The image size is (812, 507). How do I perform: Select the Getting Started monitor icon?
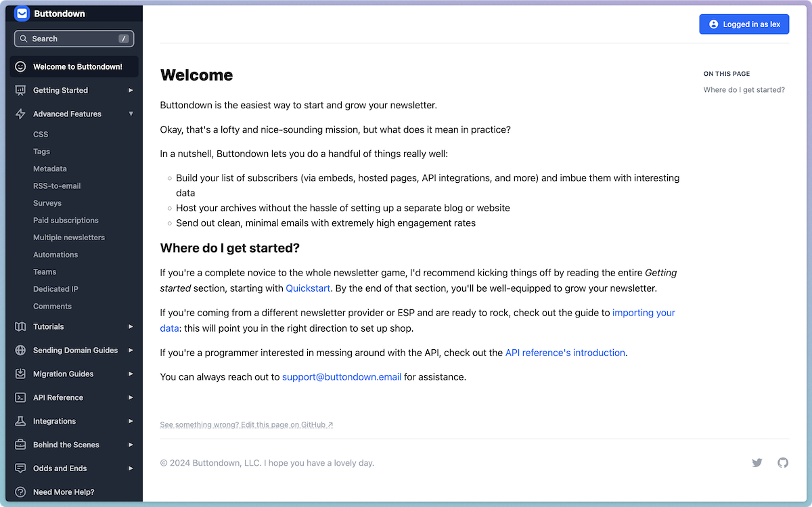[20, 90]
